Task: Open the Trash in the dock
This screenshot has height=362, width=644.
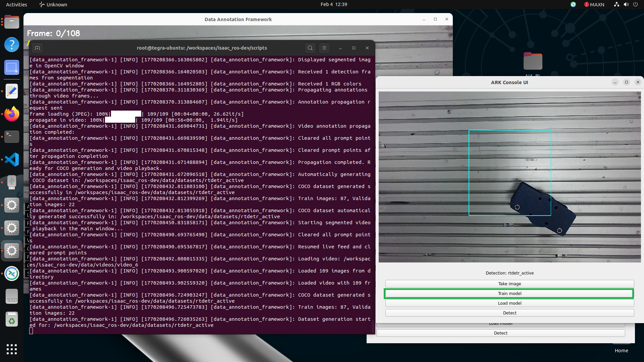Action: [12, 319]
